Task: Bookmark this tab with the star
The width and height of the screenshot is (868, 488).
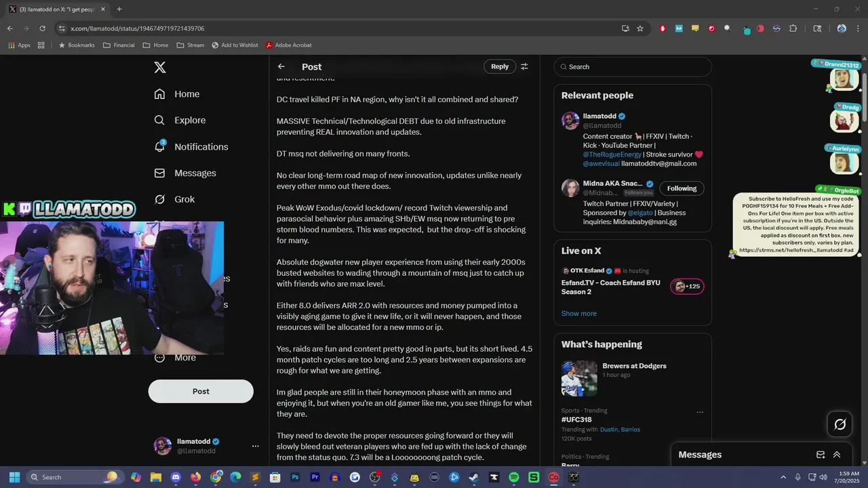Action: click(640, 28)
